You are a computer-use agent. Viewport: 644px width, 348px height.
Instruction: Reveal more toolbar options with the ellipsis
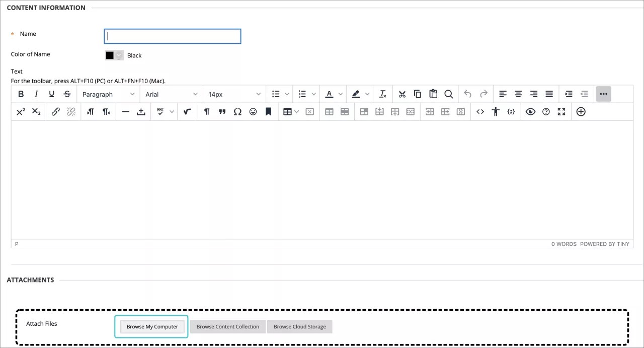603,94
